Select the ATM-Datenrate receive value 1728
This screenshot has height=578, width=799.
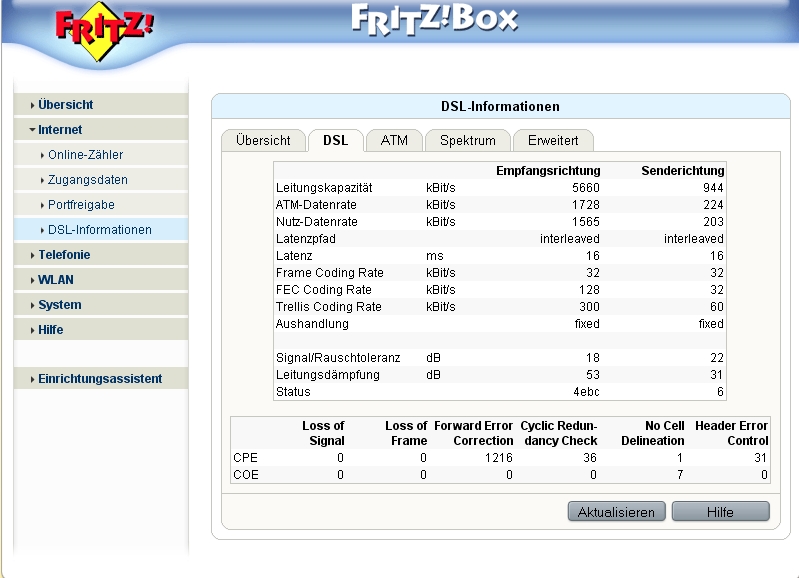click(585, 205)
